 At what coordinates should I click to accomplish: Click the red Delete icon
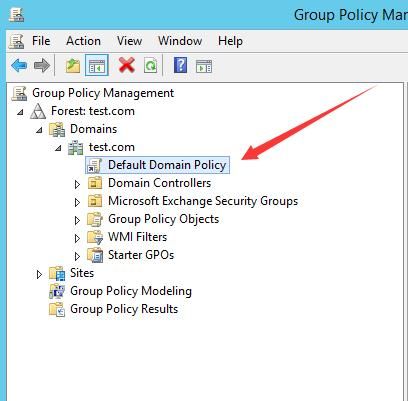pos(127,65)
